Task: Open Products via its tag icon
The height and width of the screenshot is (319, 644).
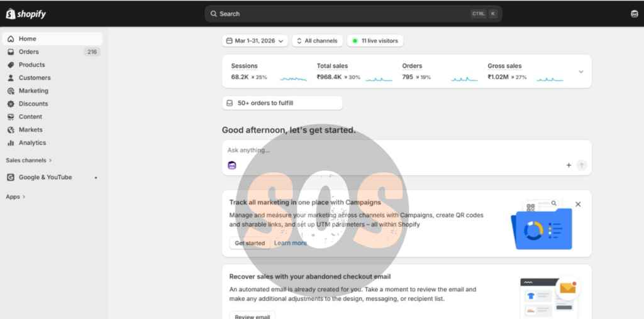Action: click(11, 65)
